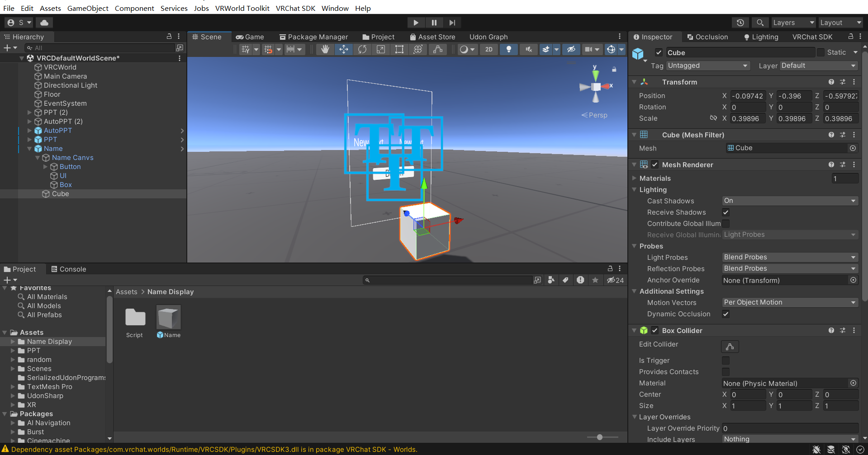
Task: Switch the Scene view to 2D mode
Action: tap(489, 49)
